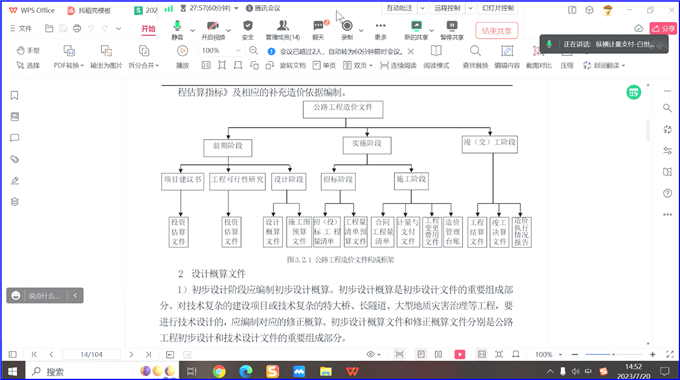Click the 结束共享 button
This screenshot has width=680, height=380.
coord(497,31)
